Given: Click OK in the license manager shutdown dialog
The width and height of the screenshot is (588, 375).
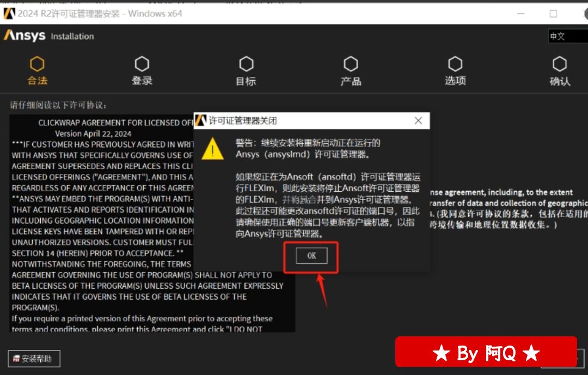Looking at the screenshot, I should [x=311, y=256].
